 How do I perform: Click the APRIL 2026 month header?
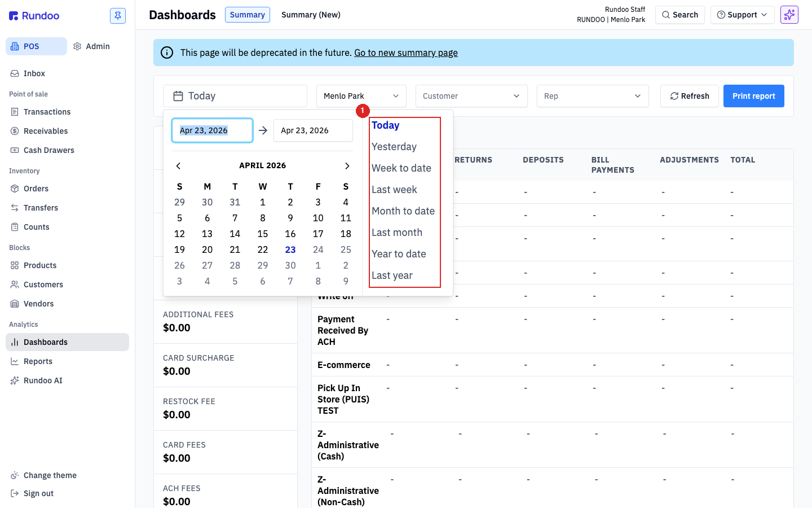pos(263,165)
